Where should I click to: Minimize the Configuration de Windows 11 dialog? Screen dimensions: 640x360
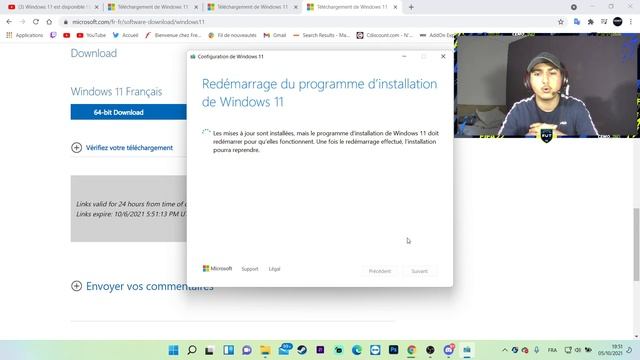point(404,56)
